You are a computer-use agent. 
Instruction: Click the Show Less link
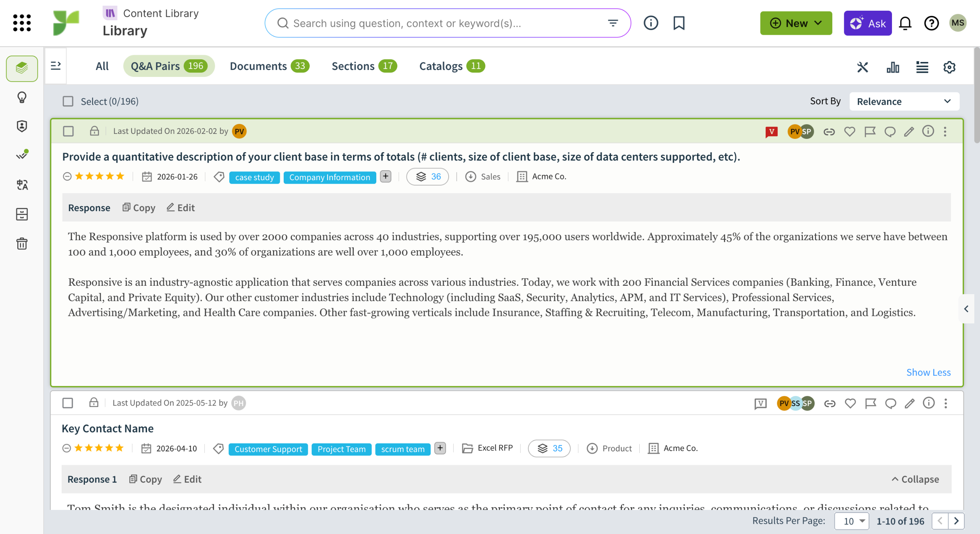coord(928,372)
